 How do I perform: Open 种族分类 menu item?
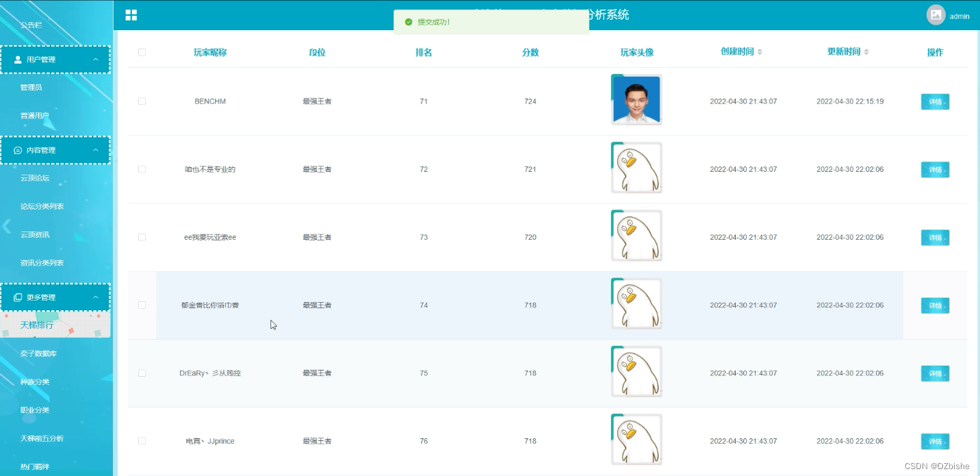(34, 381)
